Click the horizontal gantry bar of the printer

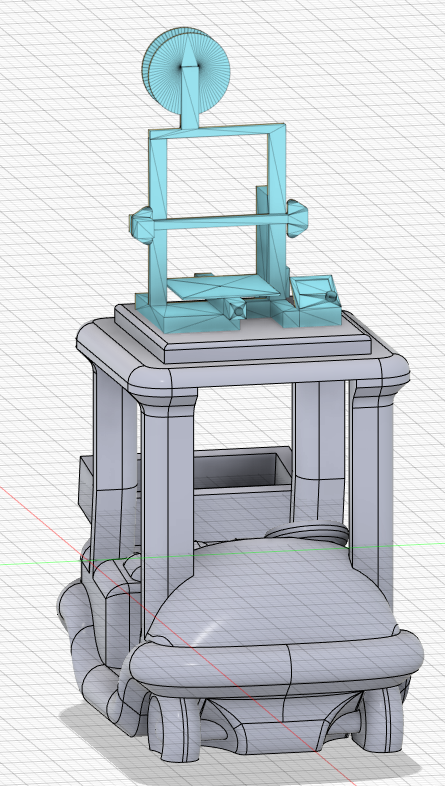click(220, 221)
